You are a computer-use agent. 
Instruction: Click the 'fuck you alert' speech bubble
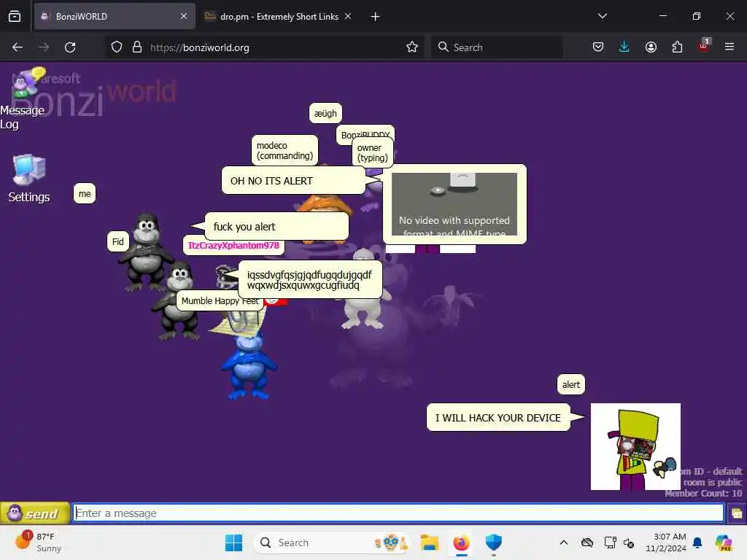tap(276, 227)
